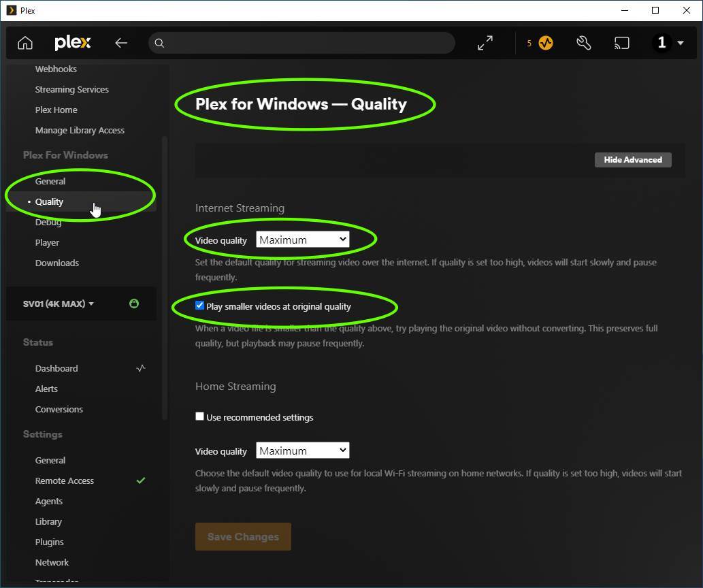Open Agents settings
Viewport: 703px width, 588px height.
click(x=49, y=501)
